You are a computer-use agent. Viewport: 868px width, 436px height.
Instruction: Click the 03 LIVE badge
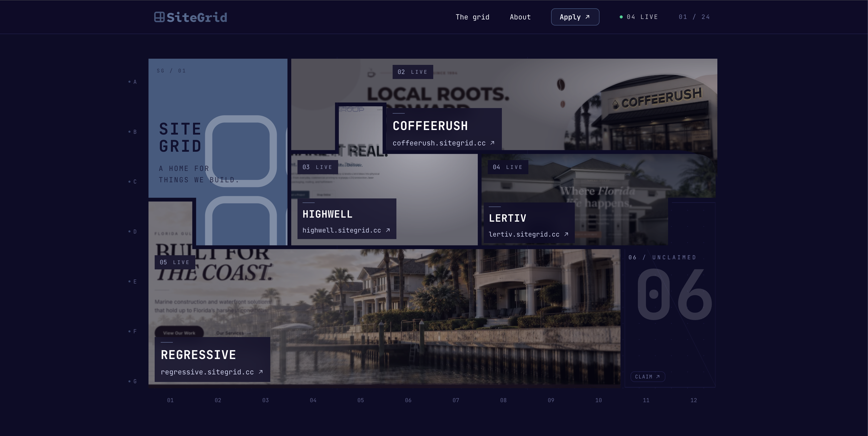pyautogui.click(x=317, y=167)
